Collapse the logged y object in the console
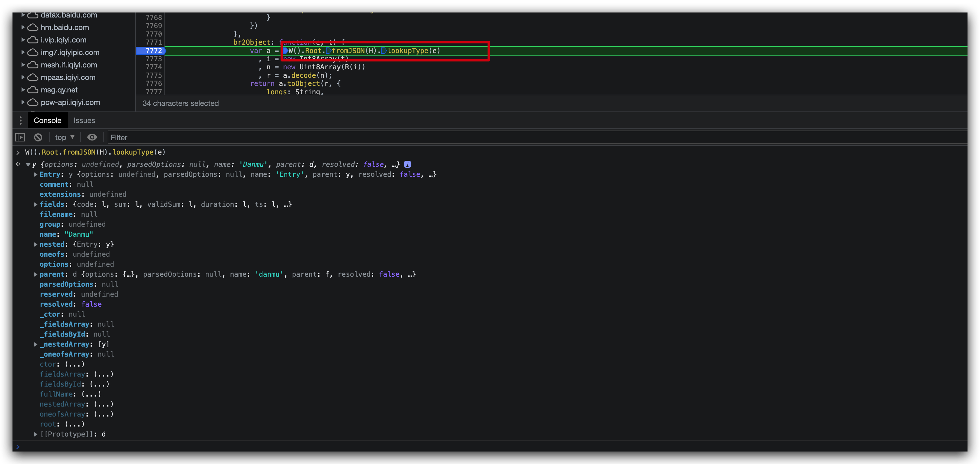Viewport: 980px width, 464px height. 28,165
